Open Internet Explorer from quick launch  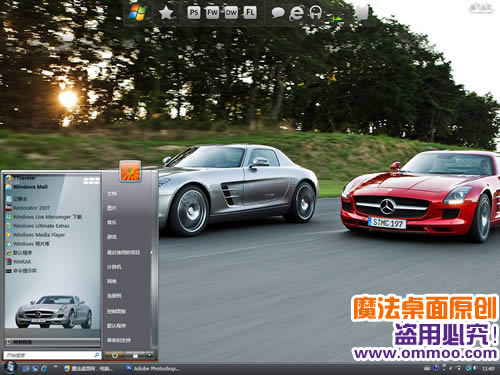(x=44, y=369)
